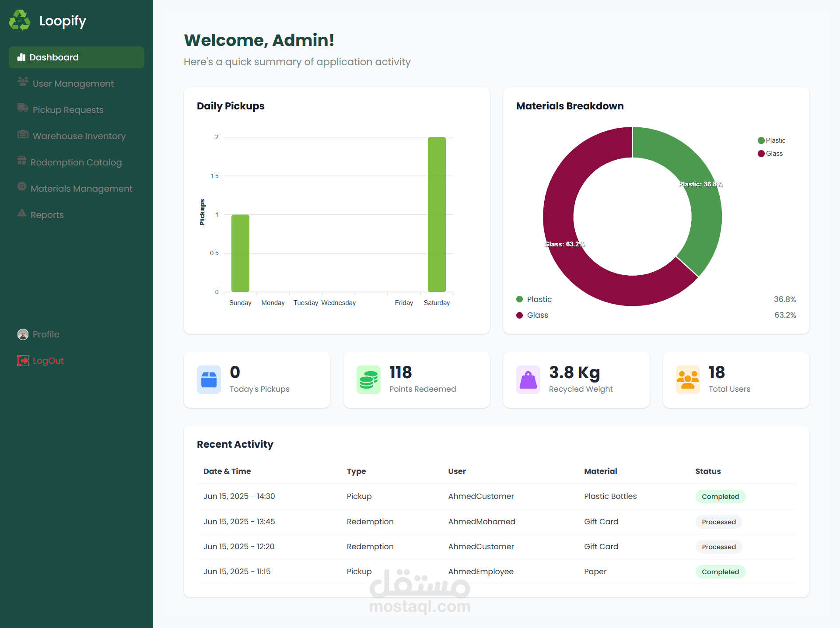Click the Saturday bar in Daily Pickups

pos(437,214)
